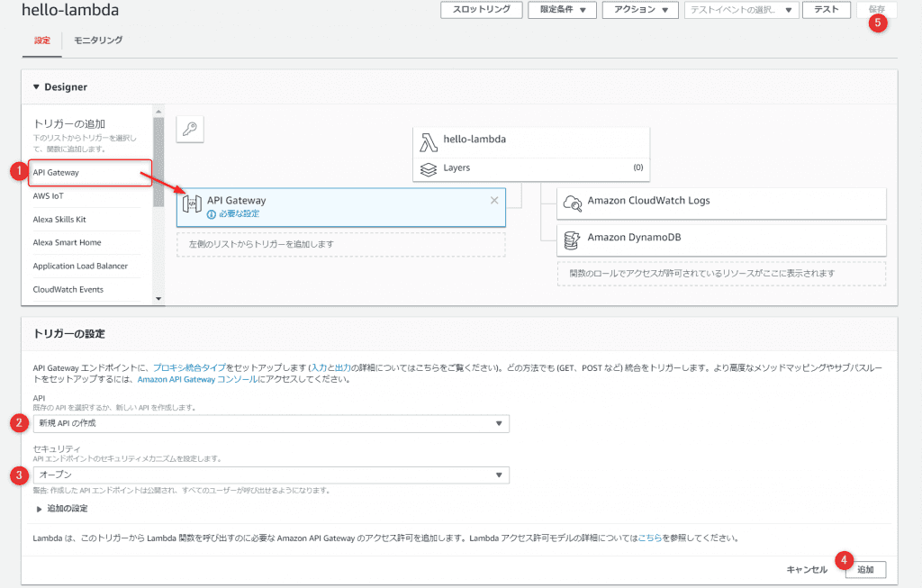Click the Layers stack icon
This screenshot has width=922, height=588.
coord(429,167)
